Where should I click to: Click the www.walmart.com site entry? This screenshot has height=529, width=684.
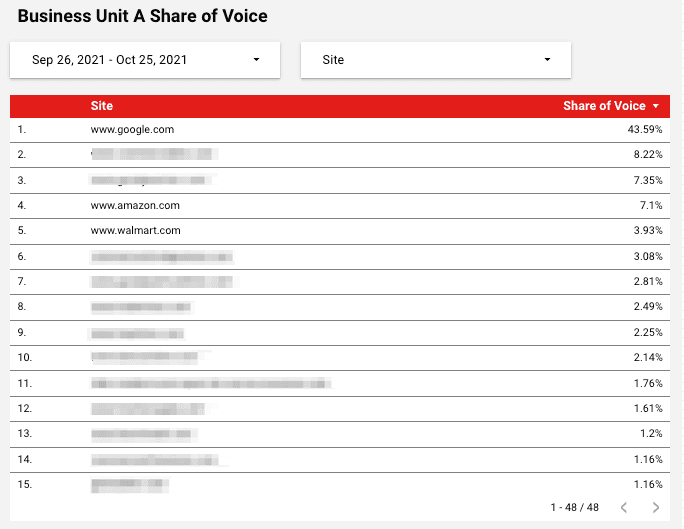coord(135,231)
